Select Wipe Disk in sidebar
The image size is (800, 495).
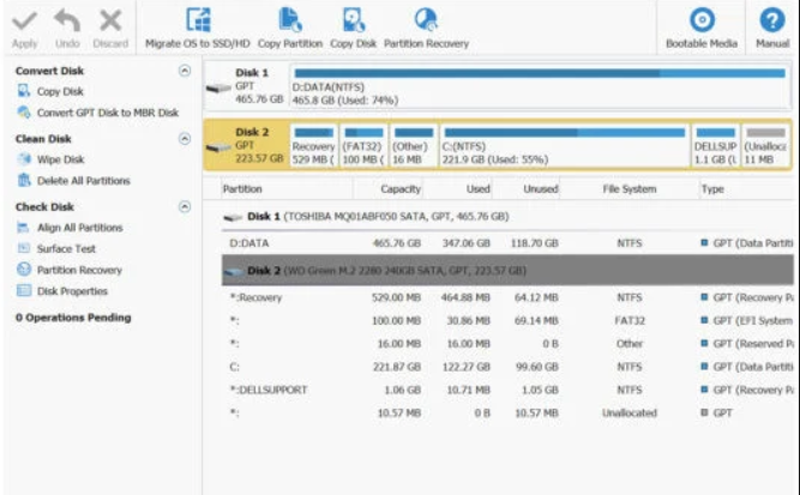click(60, 160)
